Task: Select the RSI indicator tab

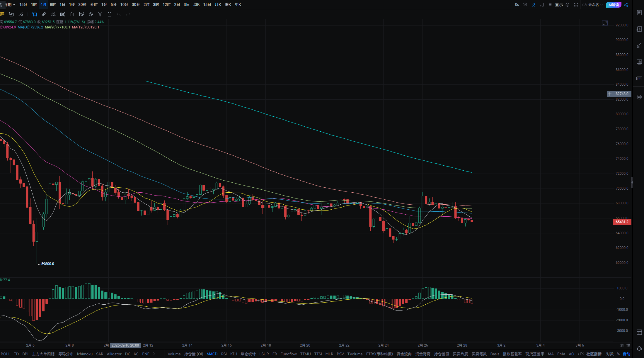Action: tap(224, 354)
